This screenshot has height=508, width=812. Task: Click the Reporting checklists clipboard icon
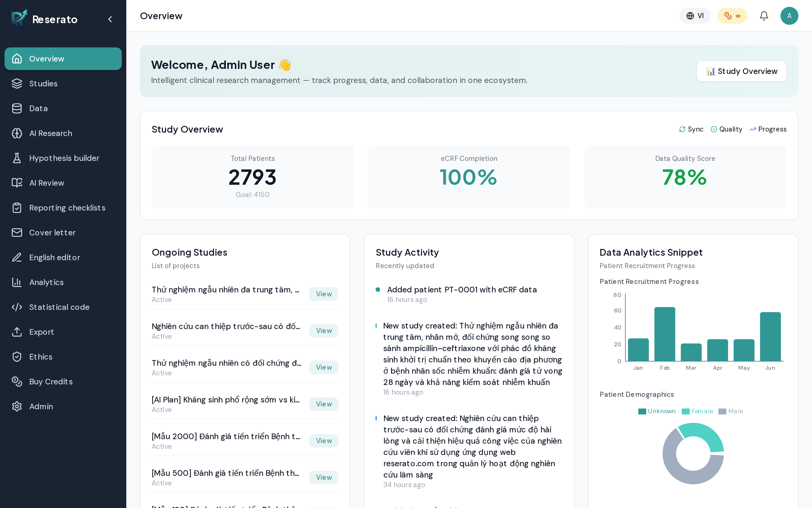17,208
